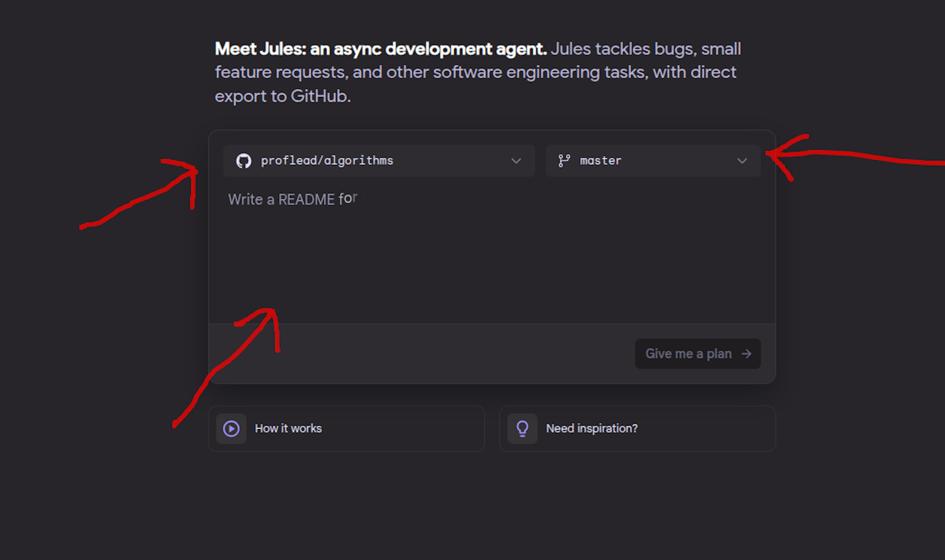Click the words 'feature requests' in description
The height and width of the screenshot is (560, 945).
point(281,72)
